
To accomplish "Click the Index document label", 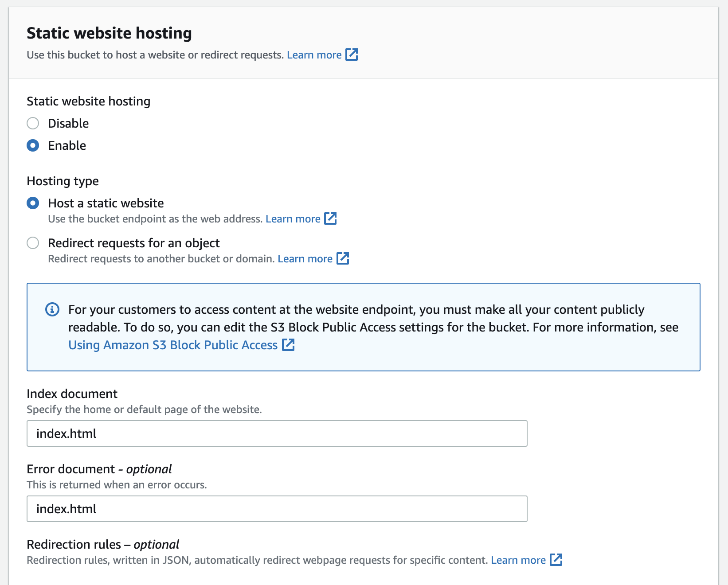I will [72, 394].
